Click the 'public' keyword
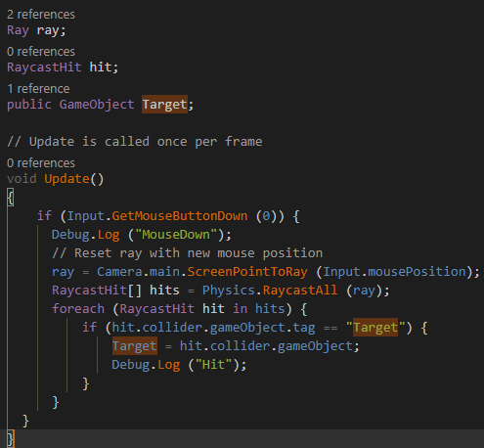Image resolution: width=484 pixels, height=448 pixels. tap(29, 105)
